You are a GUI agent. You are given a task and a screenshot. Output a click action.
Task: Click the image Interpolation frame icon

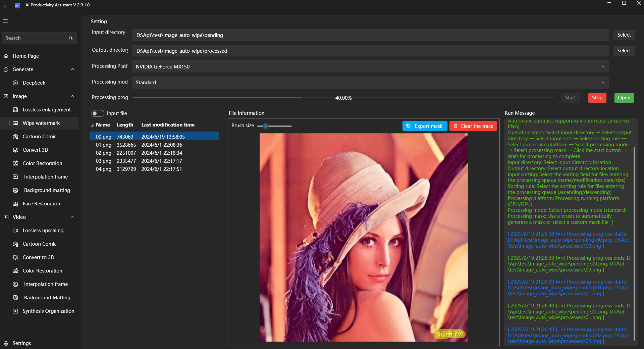point(15,177)
